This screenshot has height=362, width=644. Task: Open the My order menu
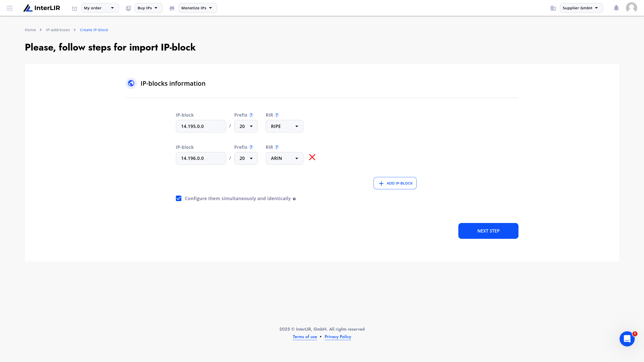pos(100,8)
